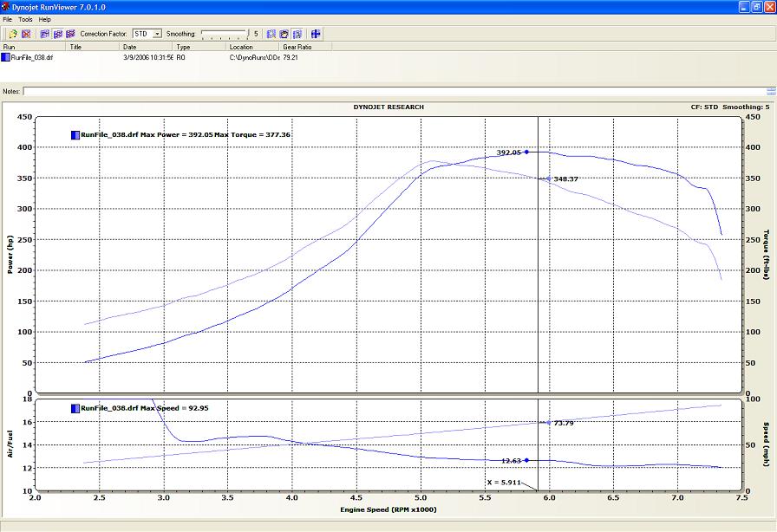Click the graph icon right of the red X

(x=45, y=34)
